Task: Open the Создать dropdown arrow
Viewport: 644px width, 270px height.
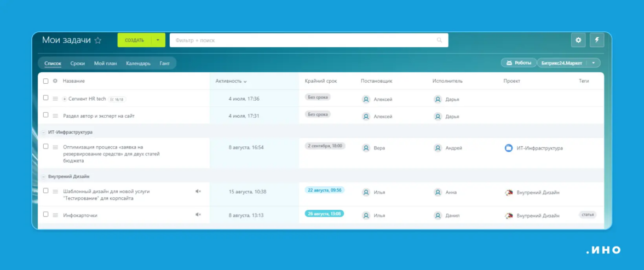Action: tap(158, 41)
